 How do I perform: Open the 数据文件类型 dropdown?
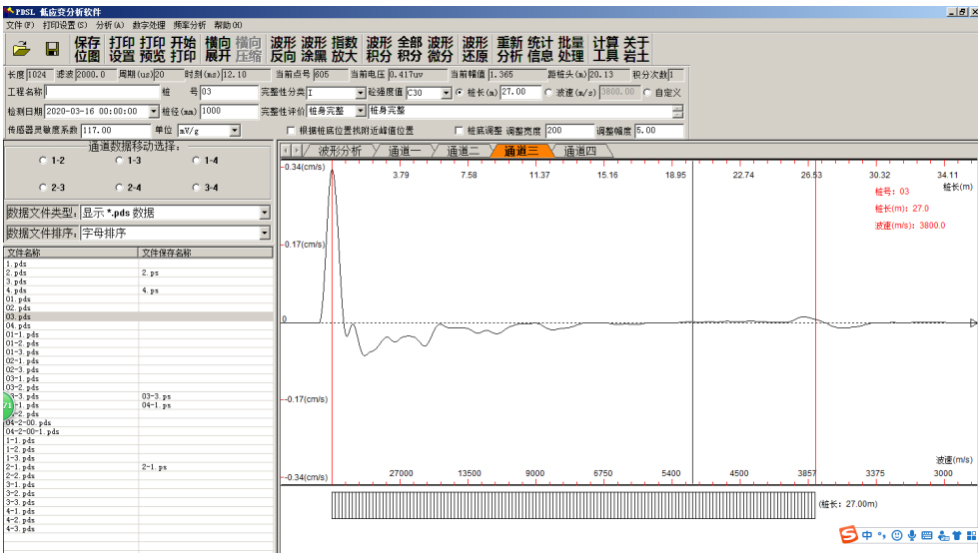(x=265, y=213)
